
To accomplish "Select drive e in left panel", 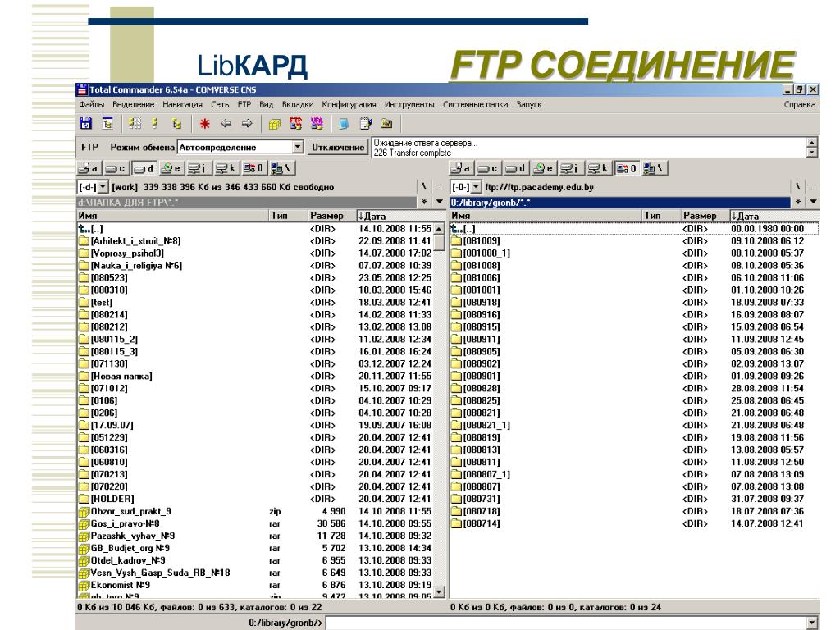I will click(171, 168).
